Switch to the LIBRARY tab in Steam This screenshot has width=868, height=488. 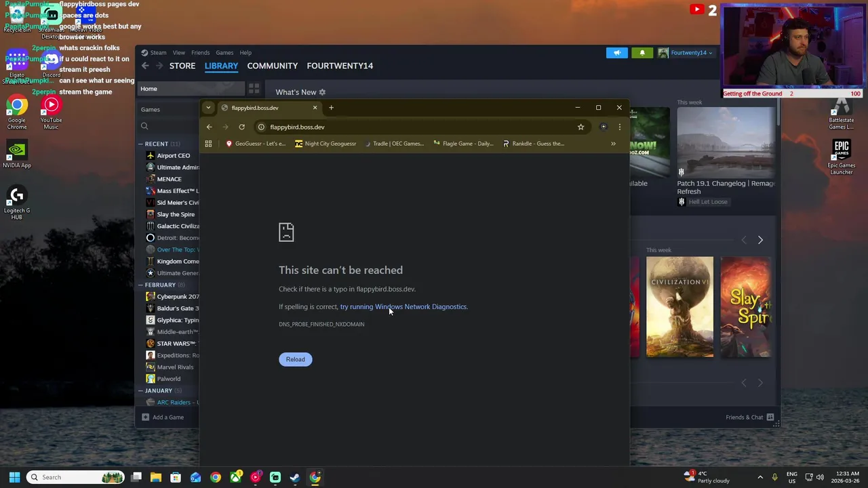[221, 66]
